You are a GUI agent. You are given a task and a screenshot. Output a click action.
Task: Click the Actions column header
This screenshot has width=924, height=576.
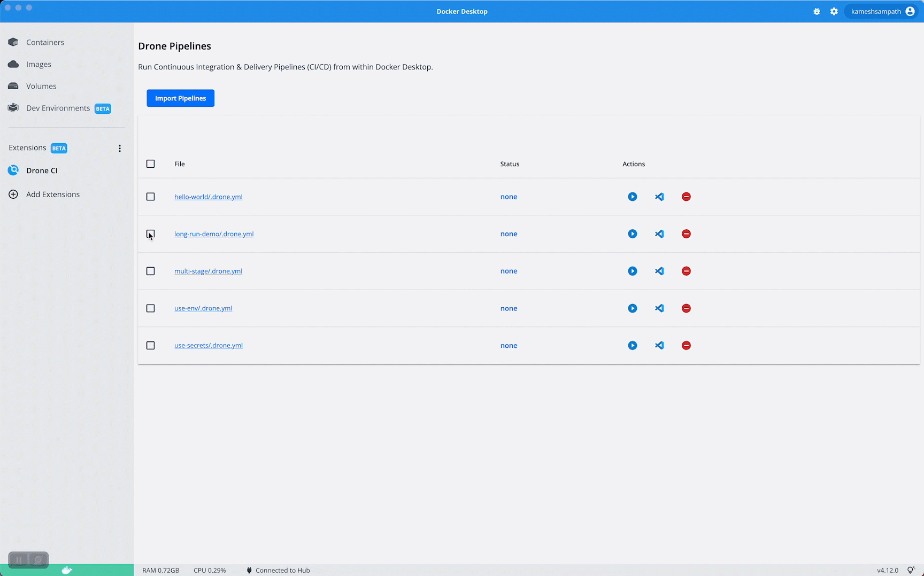634,164
